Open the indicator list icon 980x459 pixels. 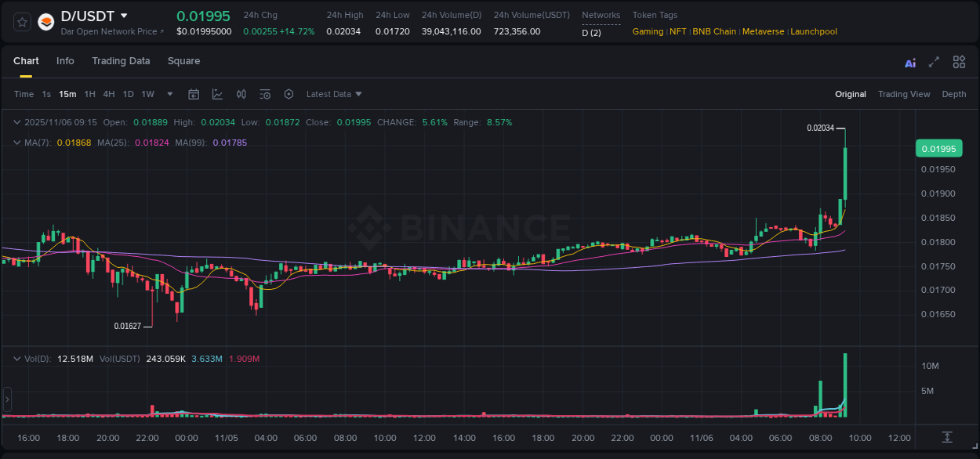[x=265, y=93]
